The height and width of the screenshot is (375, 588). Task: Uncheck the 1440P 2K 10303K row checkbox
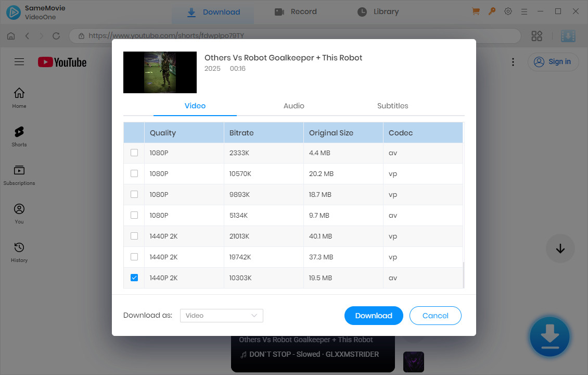[134, 278]
